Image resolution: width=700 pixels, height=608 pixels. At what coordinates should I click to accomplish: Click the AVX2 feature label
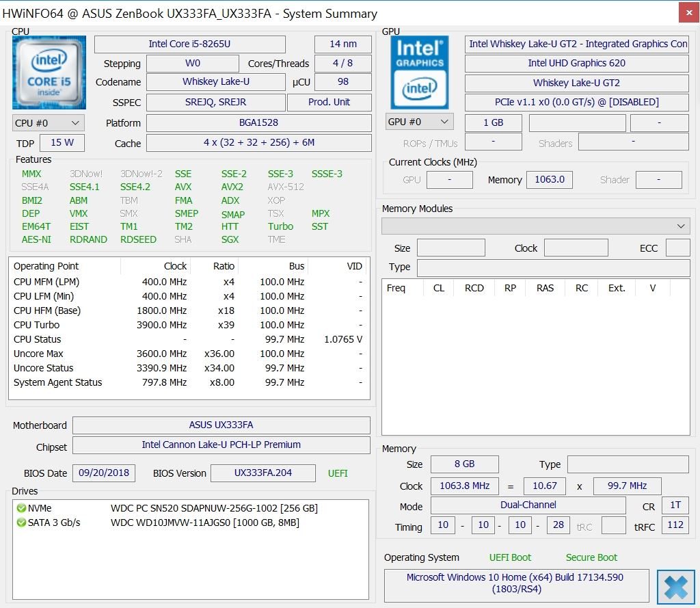pyautogui.click(x=232, y=187)
